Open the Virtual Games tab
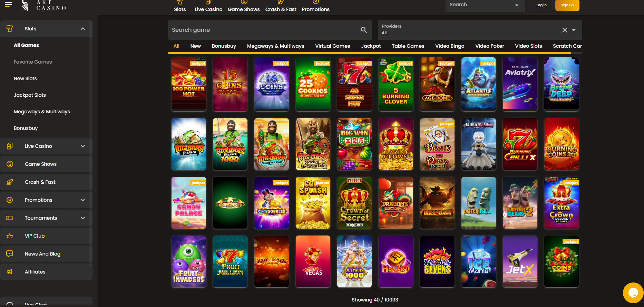The width and height of the screenshot is (644, 307). (332, 46)
